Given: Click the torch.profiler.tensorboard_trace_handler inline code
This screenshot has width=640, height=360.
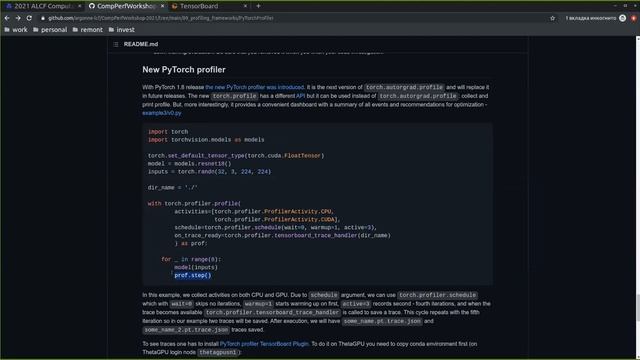Looking at the screenshot, I should pos(272,312).
